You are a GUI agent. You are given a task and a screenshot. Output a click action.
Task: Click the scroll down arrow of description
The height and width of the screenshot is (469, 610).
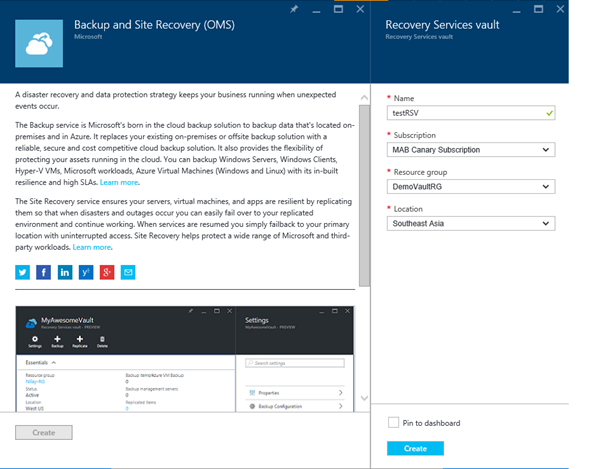[x=364, y=398]
